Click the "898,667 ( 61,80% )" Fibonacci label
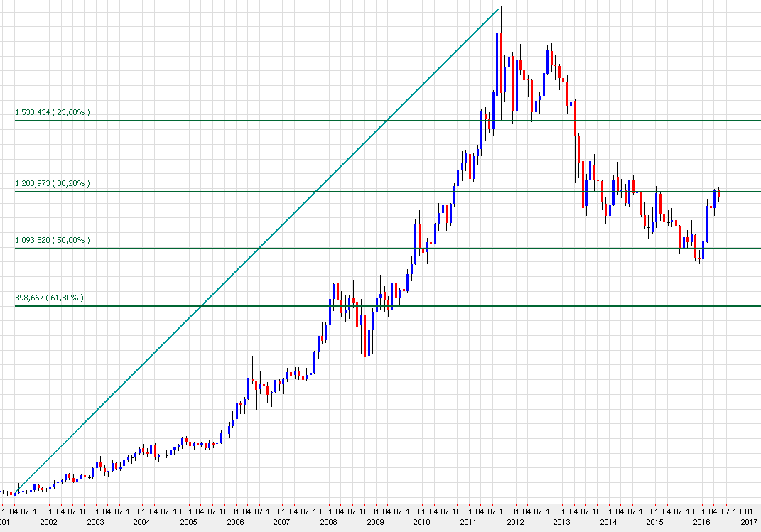The height and width of the screenshot is (532, 761). [50, 298]
